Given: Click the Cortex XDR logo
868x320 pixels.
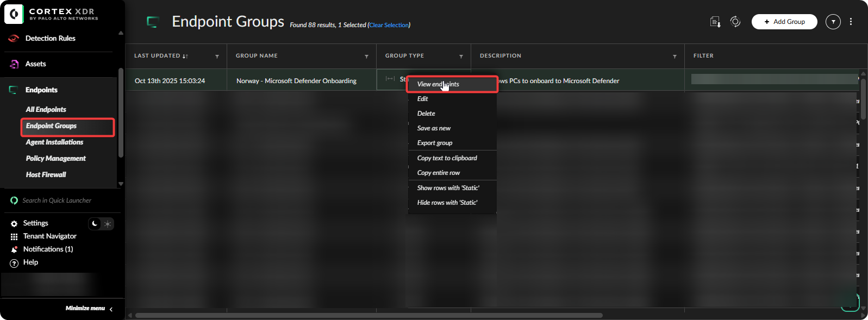Looking at the screenshot, I should 14,14.
